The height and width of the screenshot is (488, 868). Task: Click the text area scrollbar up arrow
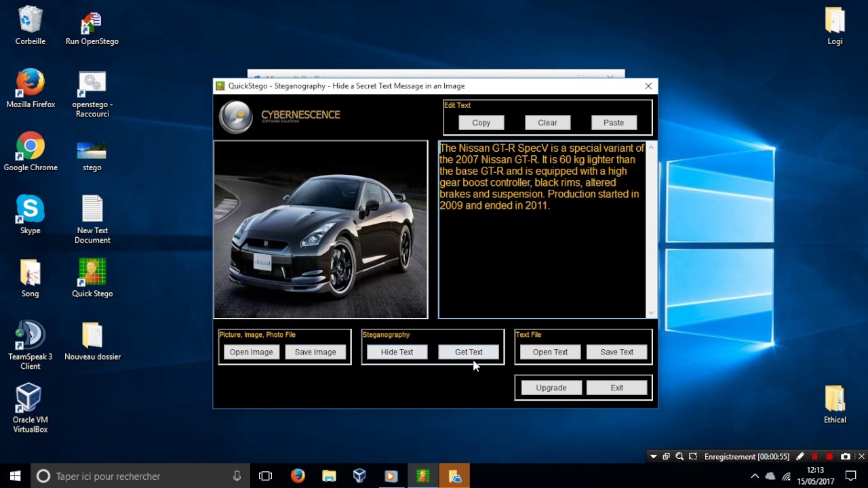point(652,146)
